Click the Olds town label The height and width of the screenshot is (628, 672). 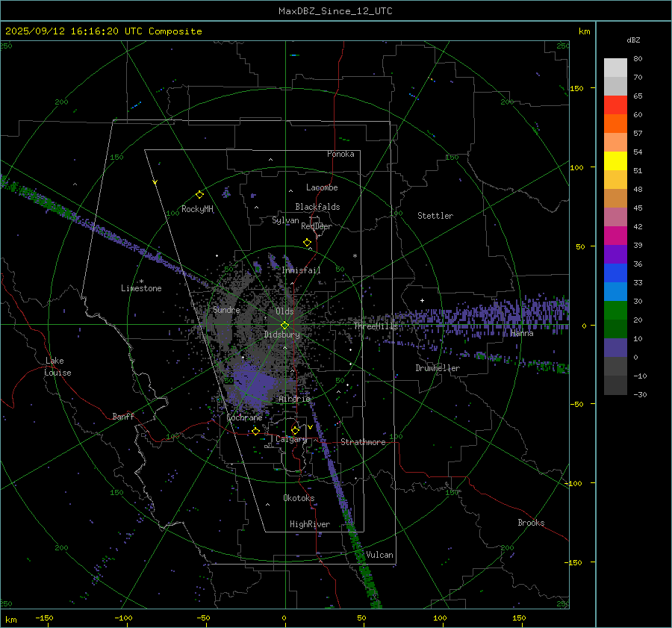click(284, 311)
